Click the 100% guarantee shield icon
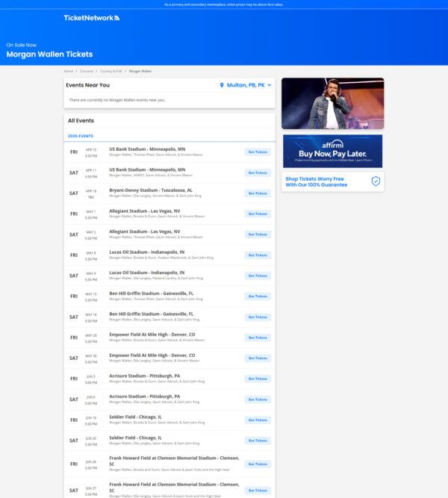The height and width of the screenshot is (498, 448). pos(376,181)
